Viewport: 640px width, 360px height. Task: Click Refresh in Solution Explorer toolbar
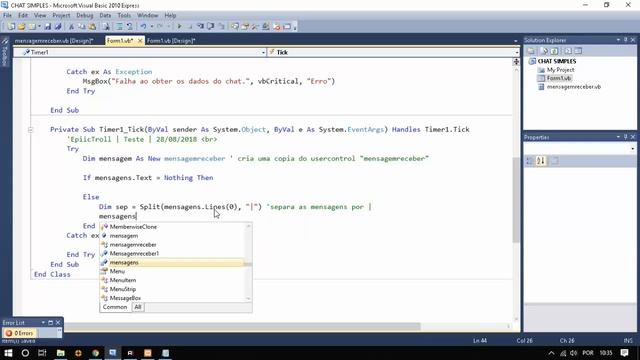pyautogui.click(x=554, y=51)
